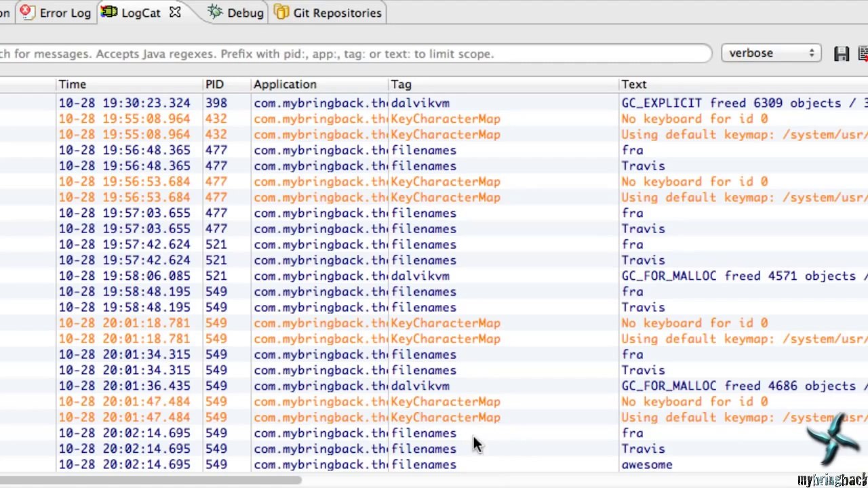Select 'No keyboard for id 0' at 19:56:53.684
868x488 pixels.
694,181
